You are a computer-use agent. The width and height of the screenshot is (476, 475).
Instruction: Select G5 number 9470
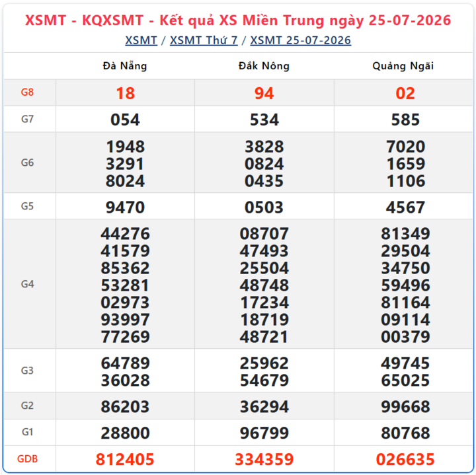(x=125, y=207)
